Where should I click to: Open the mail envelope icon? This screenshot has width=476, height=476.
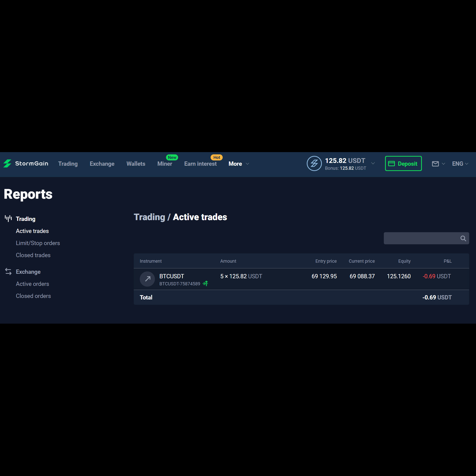(435, 164)
